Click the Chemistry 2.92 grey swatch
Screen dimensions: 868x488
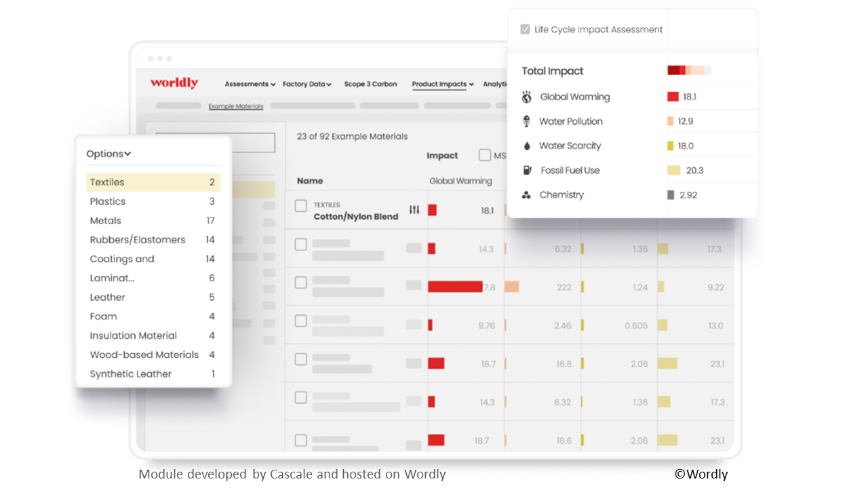671,195
